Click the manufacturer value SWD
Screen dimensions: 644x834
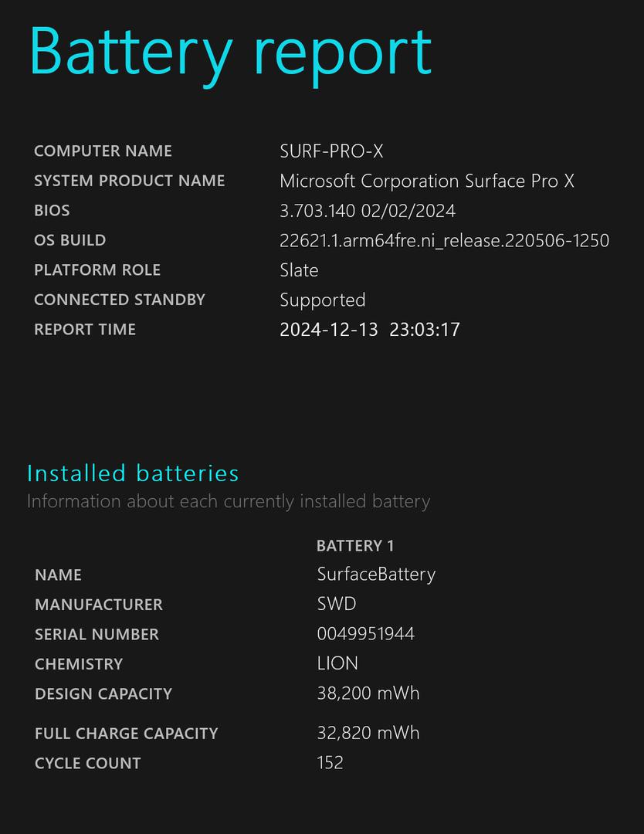(x=336, y=604)
